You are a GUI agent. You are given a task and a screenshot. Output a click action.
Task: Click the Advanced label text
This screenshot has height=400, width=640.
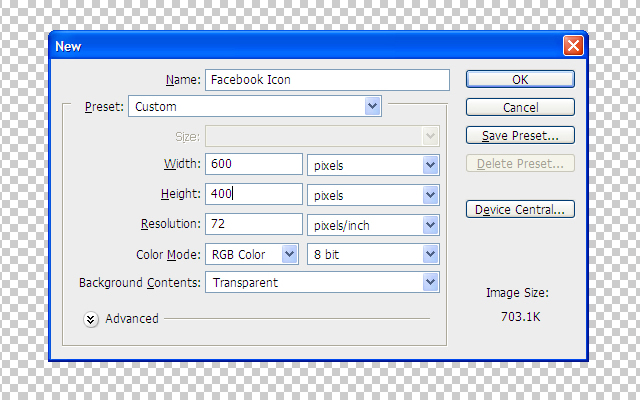click(132, 319)
